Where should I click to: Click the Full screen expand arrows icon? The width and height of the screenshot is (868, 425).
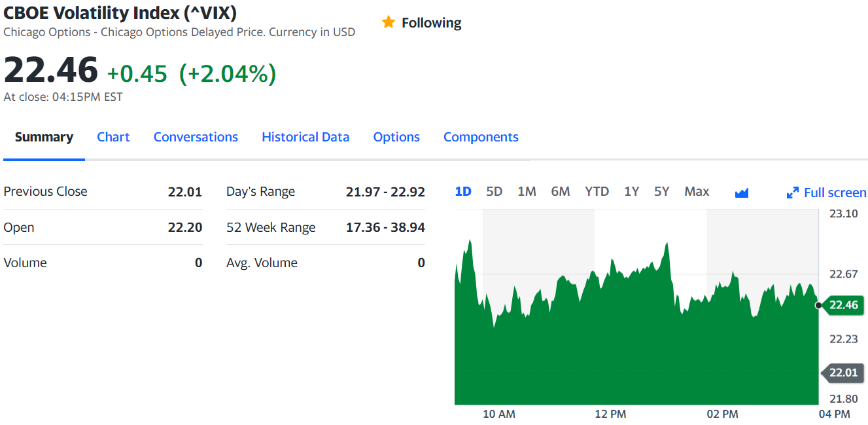pos(792,193)
